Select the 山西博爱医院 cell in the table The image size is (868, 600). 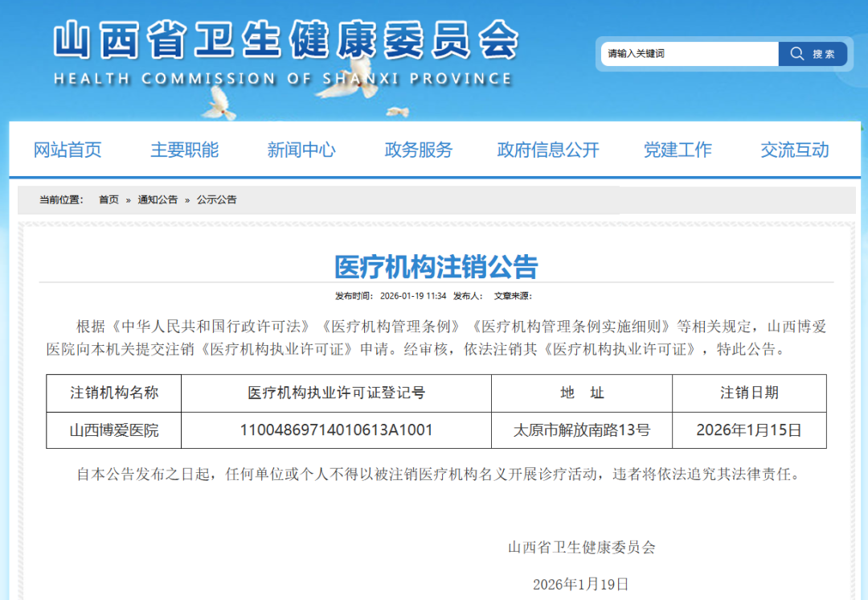113,430
